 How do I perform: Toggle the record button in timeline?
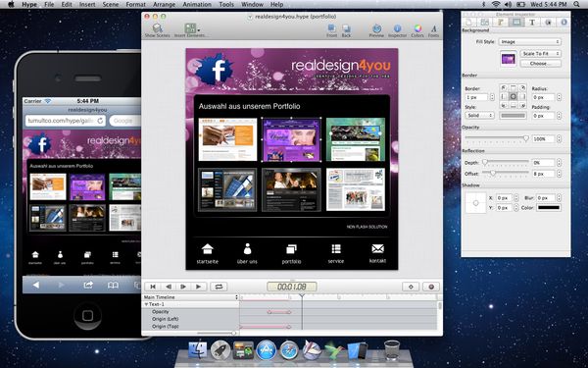click(431, 287)
